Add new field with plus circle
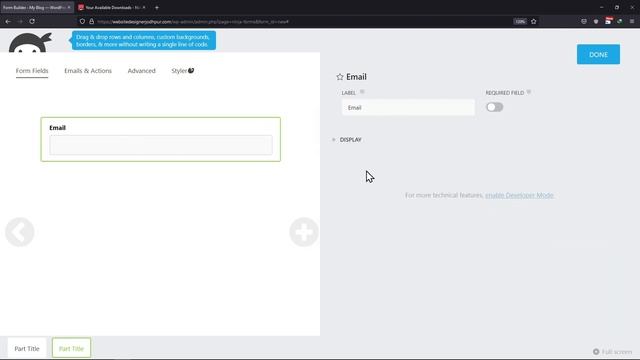Screen dimensions: 640x360 304,232
